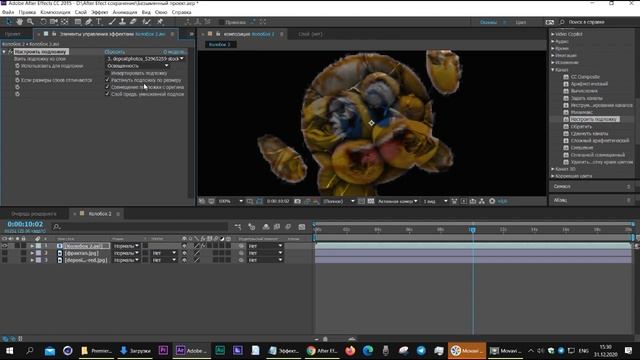
Task: Hide layer 1 with its eye toggle
Action: tap(4, 246)
